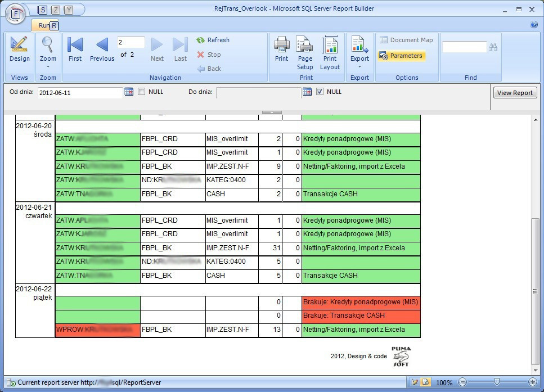Collapse the parameters area with arrow
The width and height of the screenshot is (544, 392).
pos(272,112)
